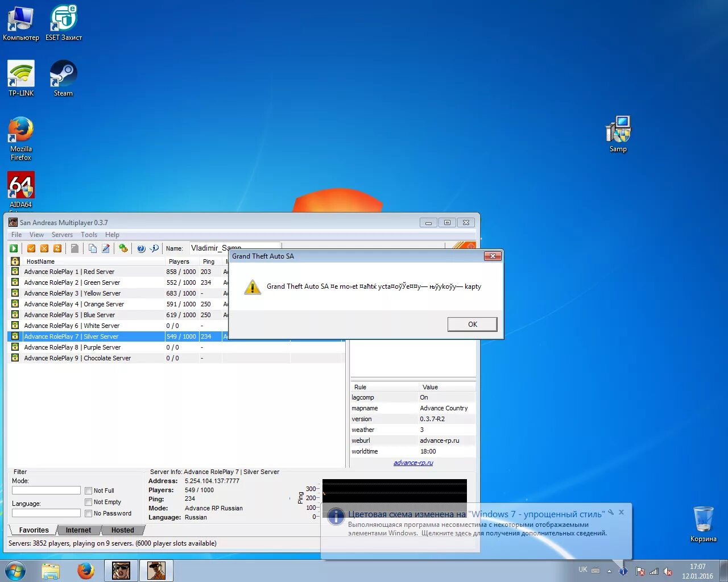This screenshot has height=582, width=728.
Task: Click the blue question mark Help icon
Action: [x=141, y=248]
